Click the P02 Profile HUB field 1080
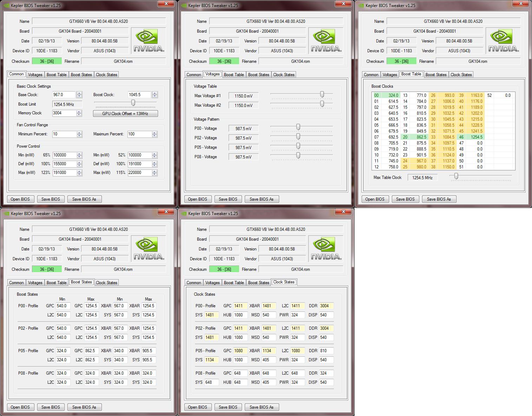Viewport: 532px width, 416px height. [240, 337]
